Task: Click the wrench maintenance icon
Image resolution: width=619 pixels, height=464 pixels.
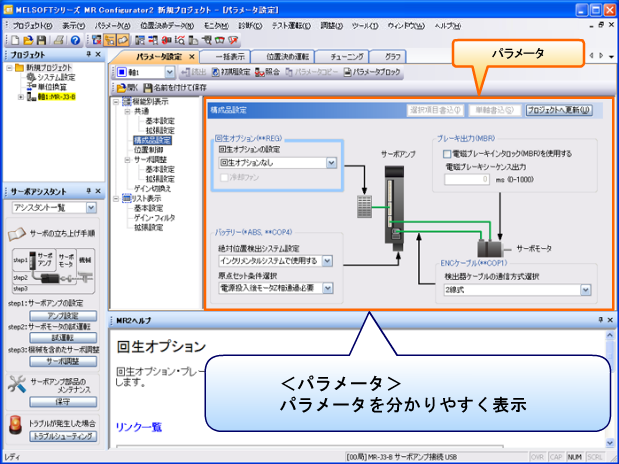Action: coord(16,382)
